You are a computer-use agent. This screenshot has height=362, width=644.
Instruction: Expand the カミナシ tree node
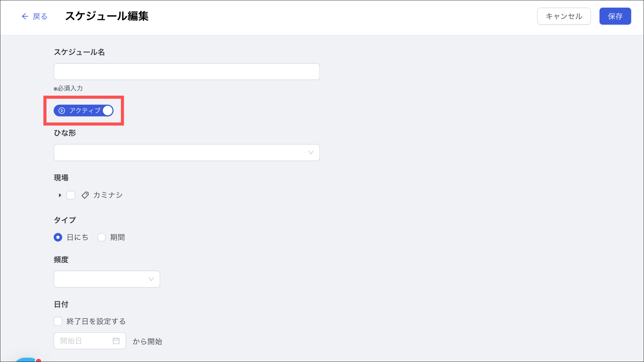click(x=60, y=195)
